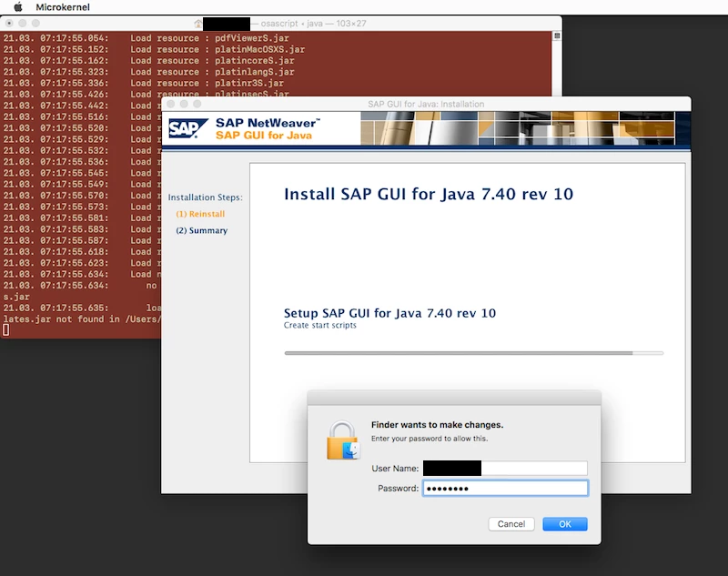Click the terminal cursor block
Viewport: 728px width, 576px height.
click(x=6, y=330)
